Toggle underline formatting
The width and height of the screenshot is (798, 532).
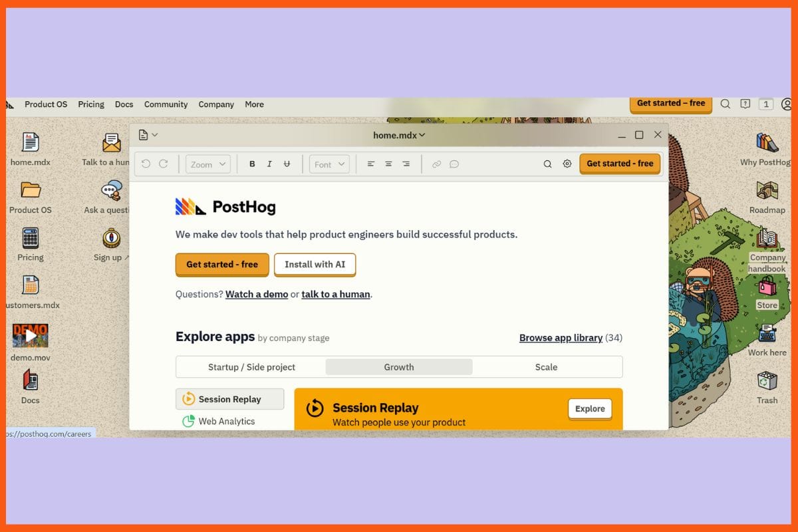tap(287, 164)
